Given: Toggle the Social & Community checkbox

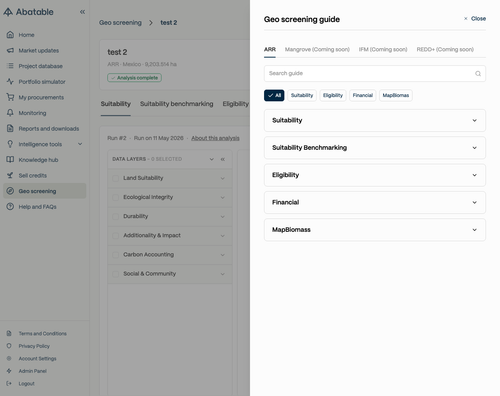Looking at the screenshot, I should pos(116,274).
